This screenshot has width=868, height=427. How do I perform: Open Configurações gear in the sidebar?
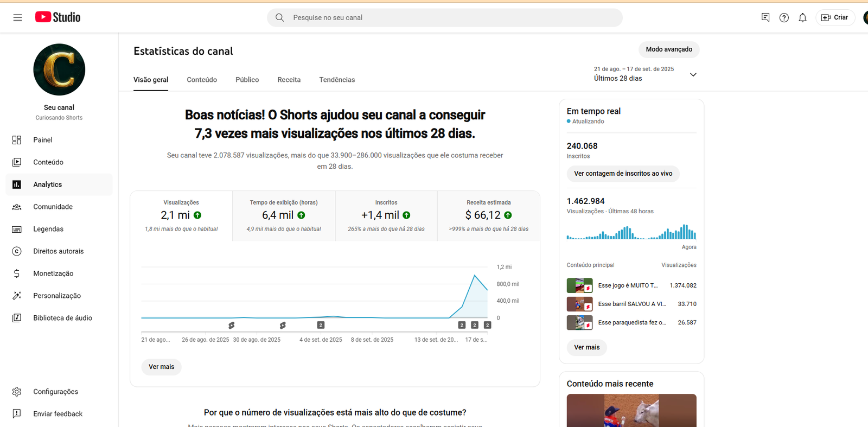click(59, 392)
